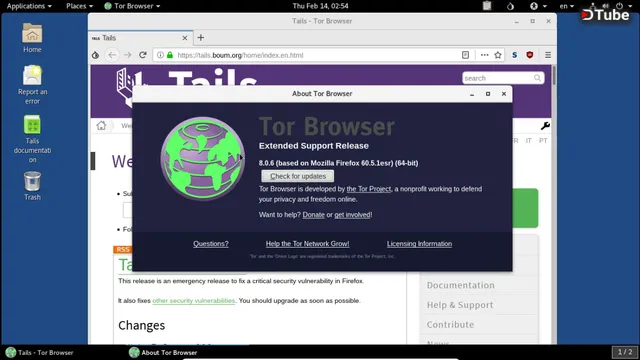Screen dimensions: 640x360
Task: Open the Tor Project link
Action: coord(369,189)
